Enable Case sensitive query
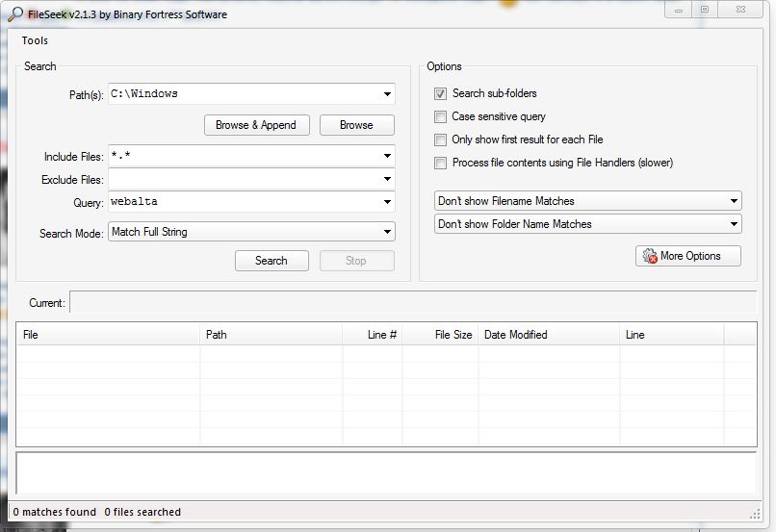Viewport: 776px width, 532px height. (x=440, y=116)
